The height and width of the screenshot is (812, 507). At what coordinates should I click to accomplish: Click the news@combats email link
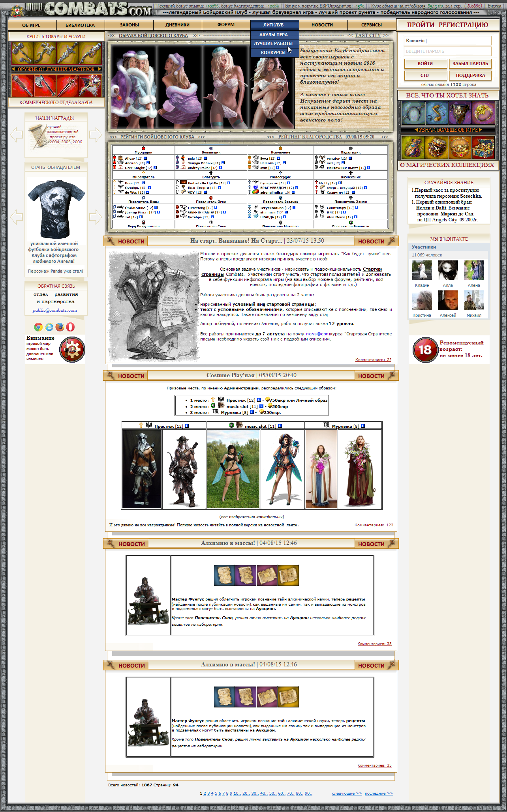(317, 334)
